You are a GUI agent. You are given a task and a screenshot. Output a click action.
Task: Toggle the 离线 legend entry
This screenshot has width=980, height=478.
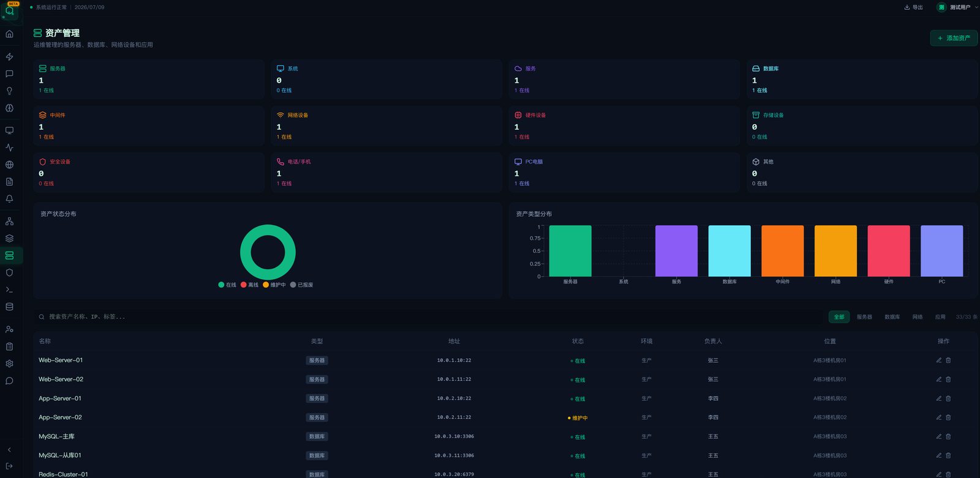(x=249, y=285)
